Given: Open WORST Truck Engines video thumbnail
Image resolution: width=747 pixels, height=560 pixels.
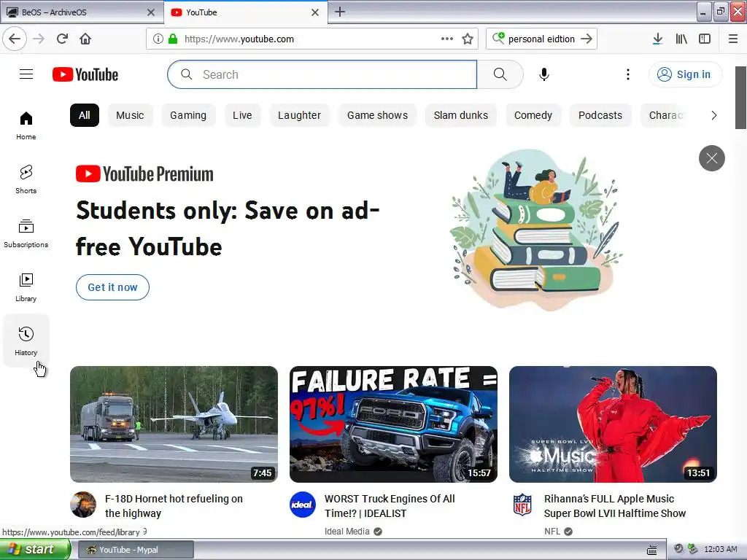Looking at the screenshot, I should pos(393,424).
